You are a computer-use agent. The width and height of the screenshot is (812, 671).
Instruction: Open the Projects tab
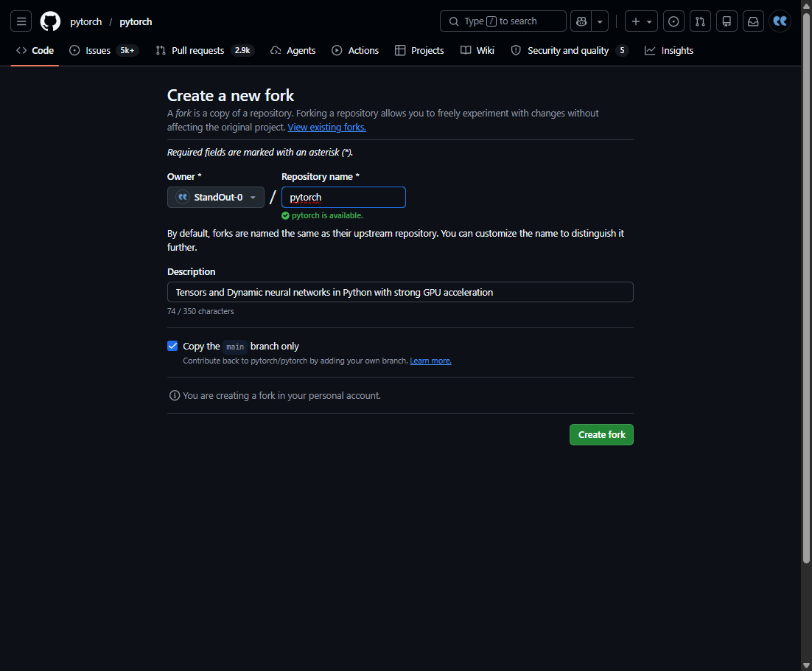point(419,50)
